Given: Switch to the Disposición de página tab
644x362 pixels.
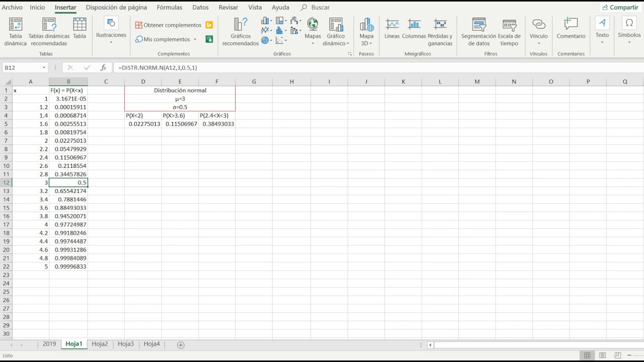Looking at the screenshot, I should pos(116,8).
